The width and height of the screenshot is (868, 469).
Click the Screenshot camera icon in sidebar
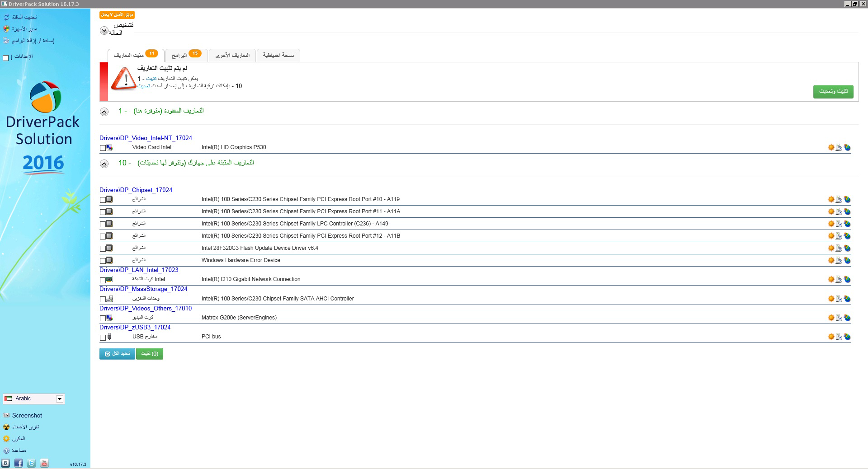click(6, 415)
